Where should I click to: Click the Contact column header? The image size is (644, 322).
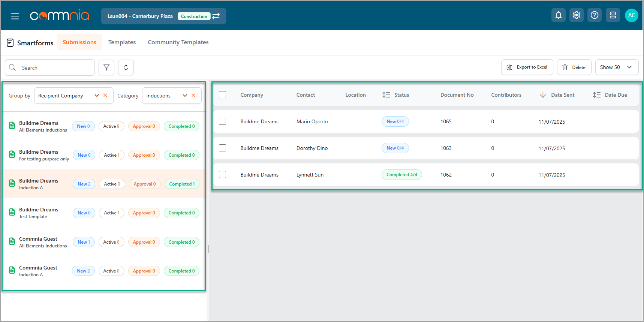click(306, 95)
